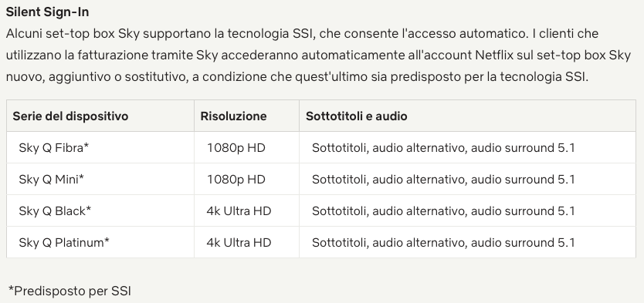Select the Sky Q Black cell
Viewport: 644px width, 303px height.
coord(100,210)
